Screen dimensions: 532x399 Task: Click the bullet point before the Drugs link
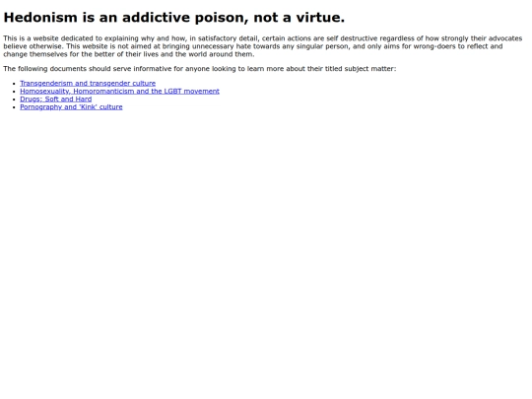click(14, 100)
